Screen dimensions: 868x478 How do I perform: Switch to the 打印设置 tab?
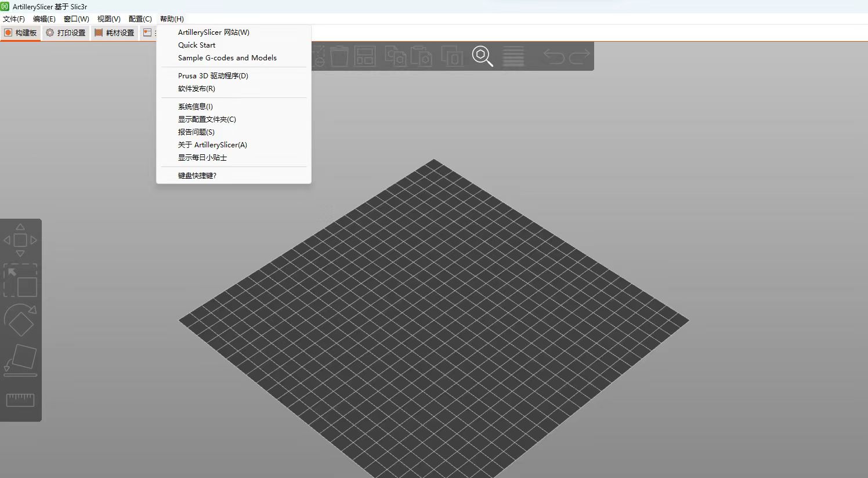pos(66,33)
